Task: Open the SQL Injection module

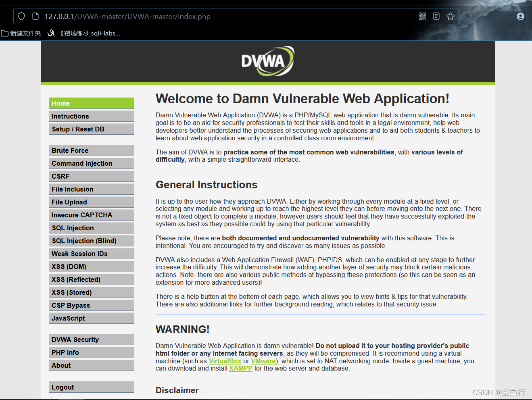Action: click(92, 228)
